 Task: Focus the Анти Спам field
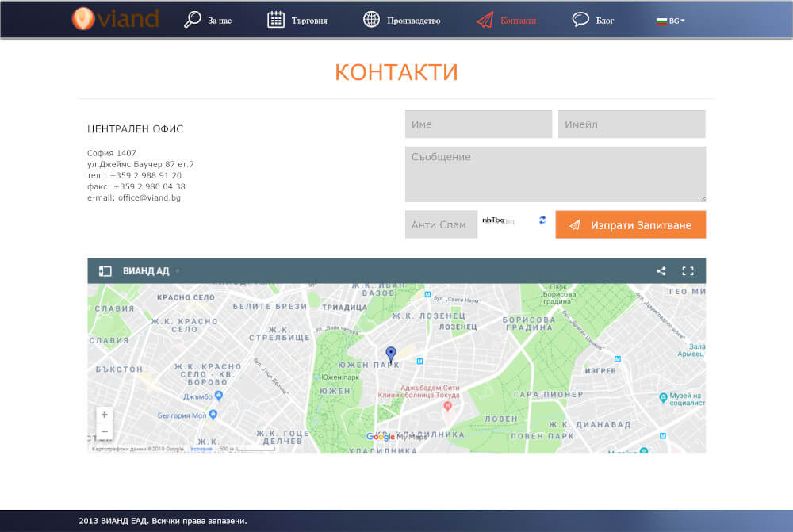tap(441, 224)
